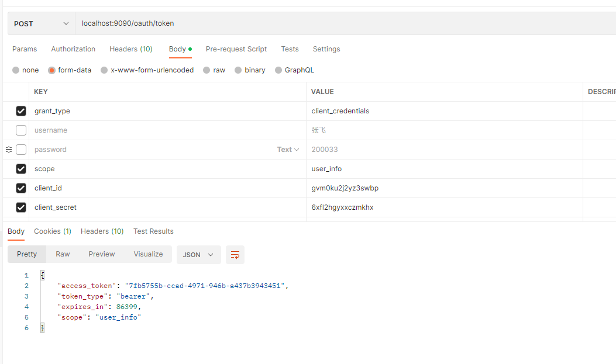Click line number 6 in response gutter
This screenshot has width=616, height=364.
click(x=26, y=328)
